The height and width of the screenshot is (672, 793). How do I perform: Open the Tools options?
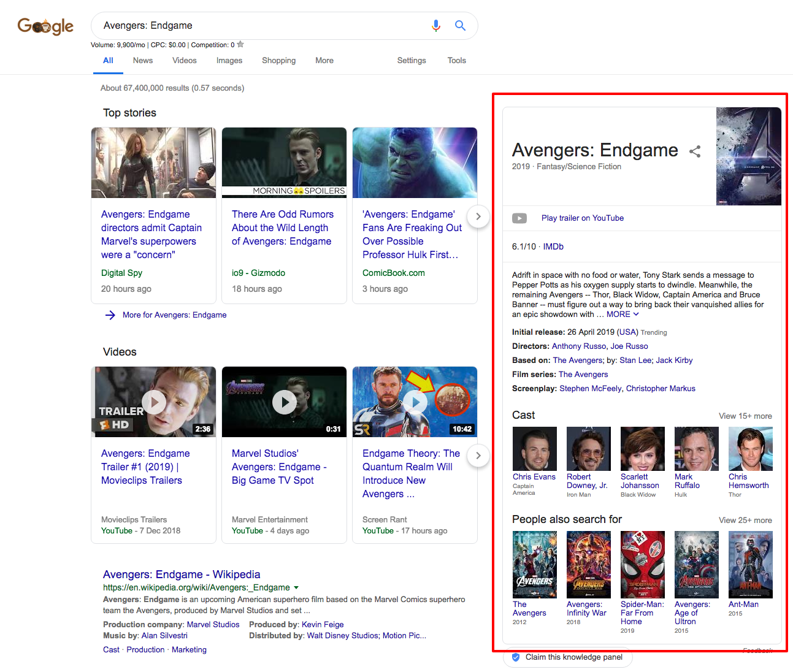[x=457, y=61]
